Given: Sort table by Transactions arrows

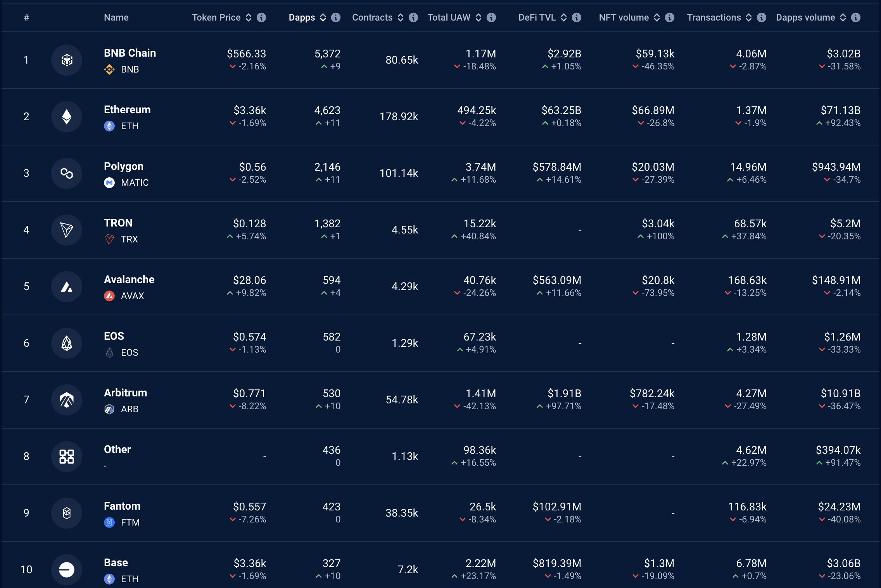Looking at the screenshot, I should 749,17.
